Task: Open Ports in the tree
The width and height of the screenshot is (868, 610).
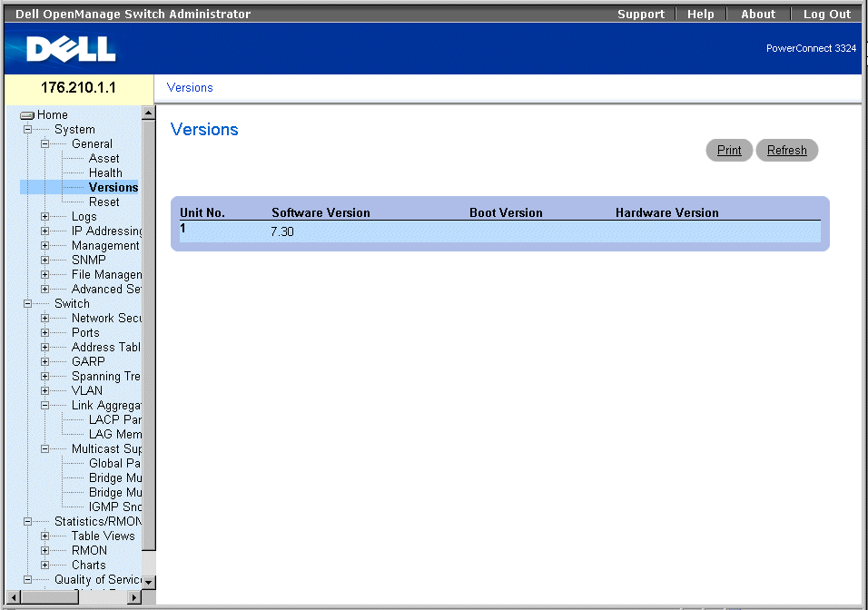Action: (x=86, y=332)
